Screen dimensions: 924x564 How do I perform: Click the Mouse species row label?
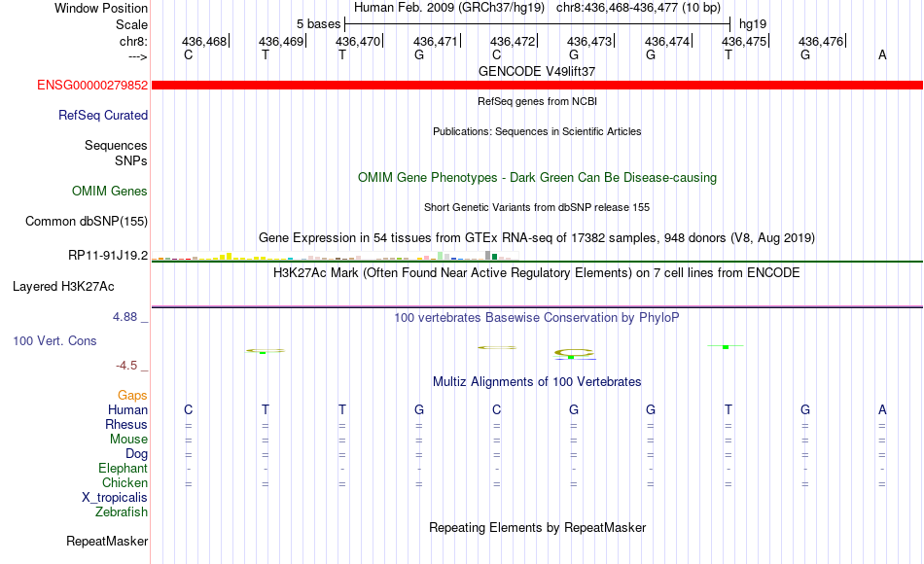tap(128, 440)
